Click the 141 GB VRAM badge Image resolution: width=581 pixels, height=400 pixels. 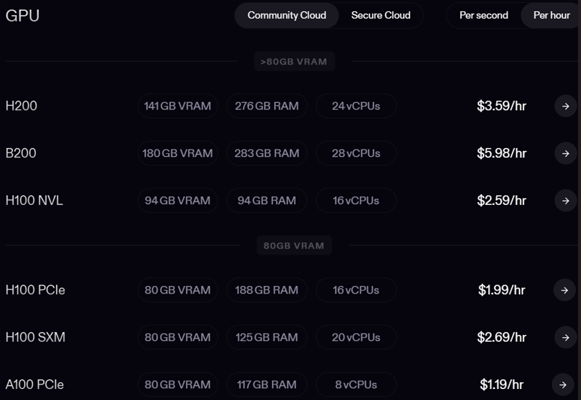coord(177,106)
